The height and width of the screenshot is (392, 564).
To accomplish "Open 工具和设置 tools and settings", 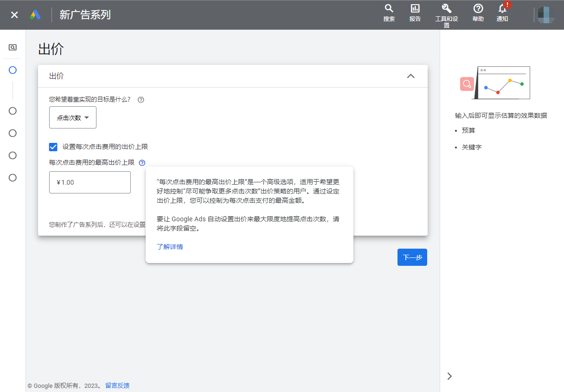I will pyautogui.click(x=446, y=16).
